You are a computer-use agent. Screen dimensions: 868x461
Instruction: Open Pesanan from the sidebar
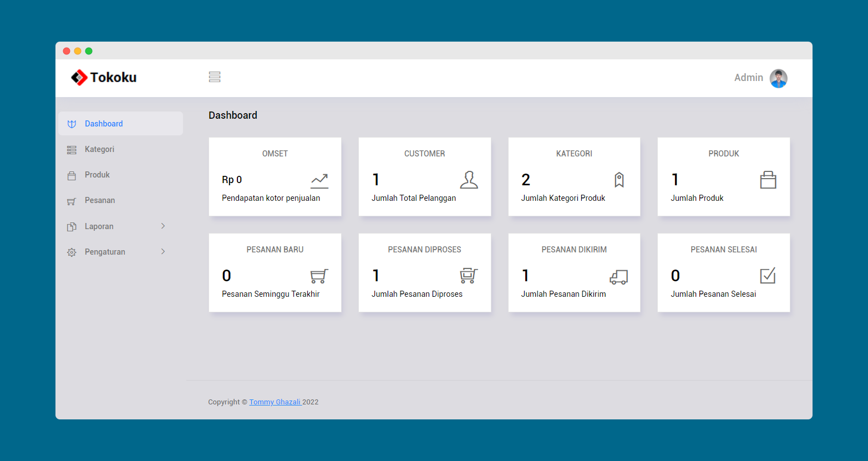pos(100,200)
